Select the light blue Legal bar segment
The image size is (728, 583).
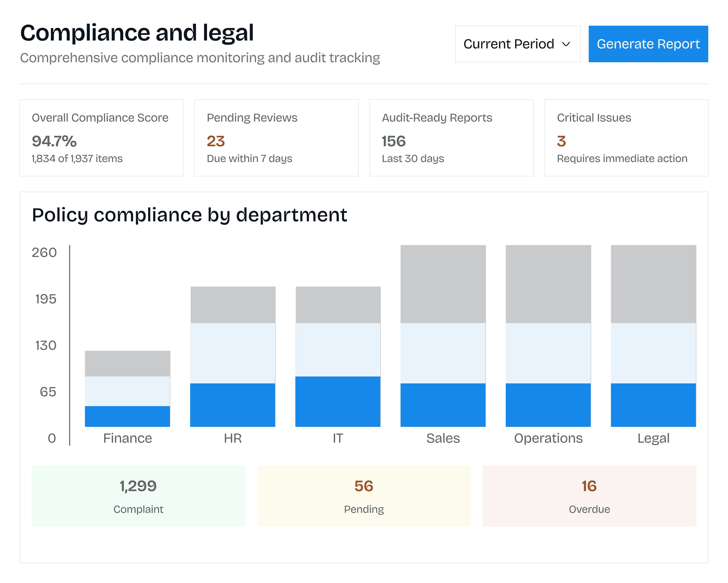pyautogui.click(x=653, y=353)
